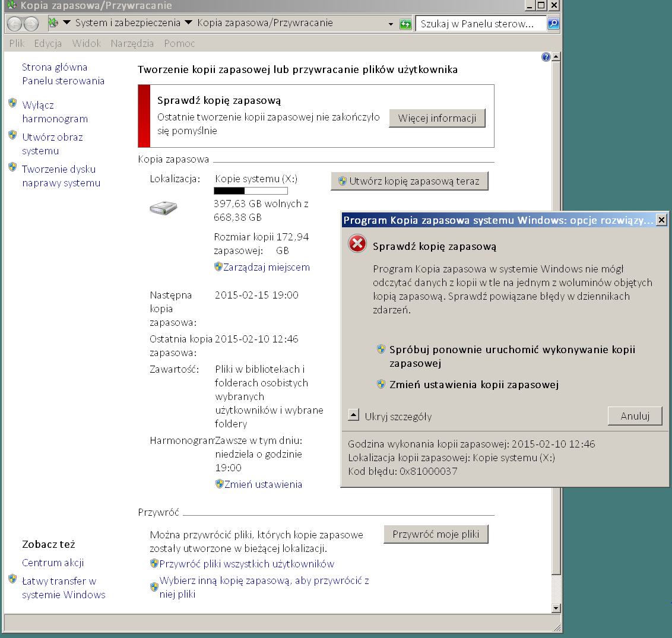672x638 pixels.
Task: Click shield icon beside Tworzenie dysku naprawy systemu
Action: 12,167
